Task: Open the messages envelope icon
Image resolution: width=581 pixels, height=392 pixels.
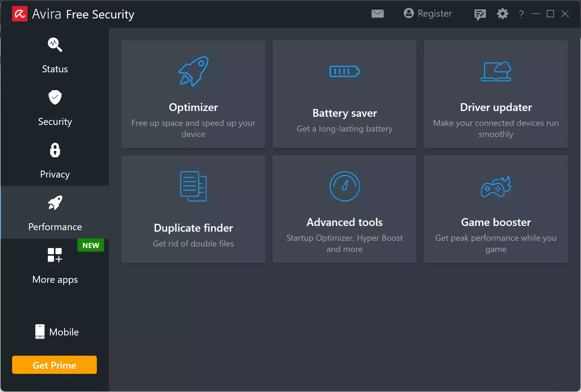Action: click(x=377, y=14)
